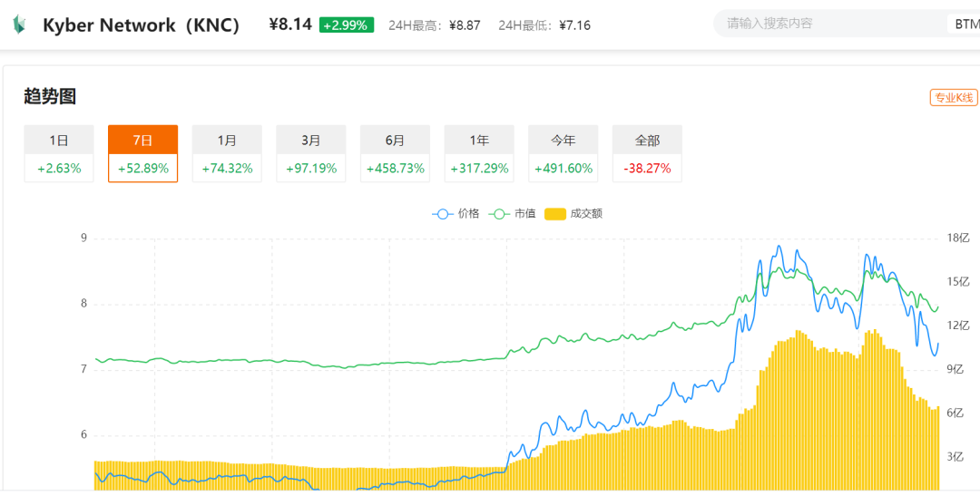Focus the search input field
Image resolution: width=980 pixels, height=496 pixels.
click(831, 24)
